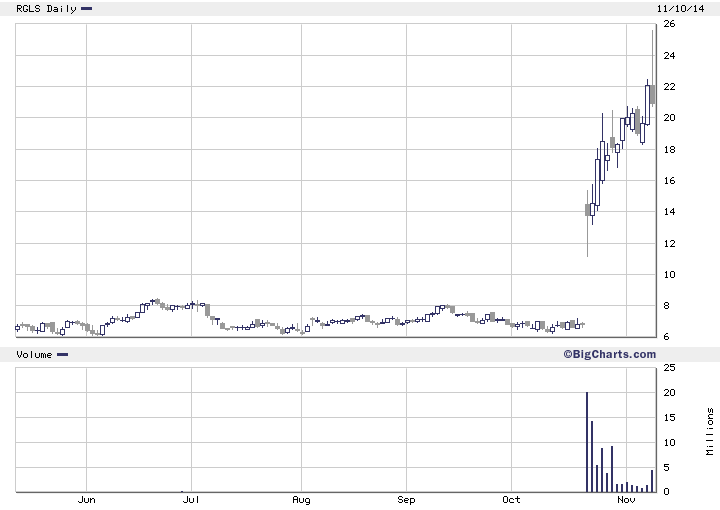Image resolution: width=720 pixels, height=510 pixels.
Task: Click the 16 price axis label
Action: [669, 181]
